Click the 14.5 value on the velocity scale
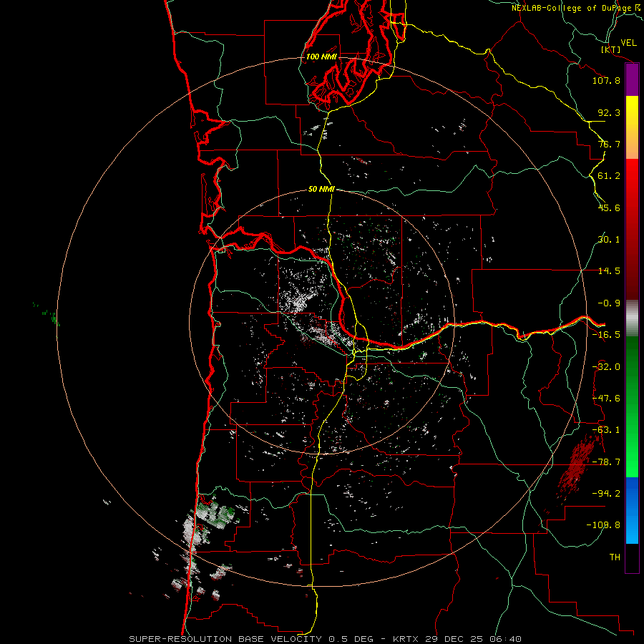The height and width of the screenshot is (644, 644). pos(609,271)
